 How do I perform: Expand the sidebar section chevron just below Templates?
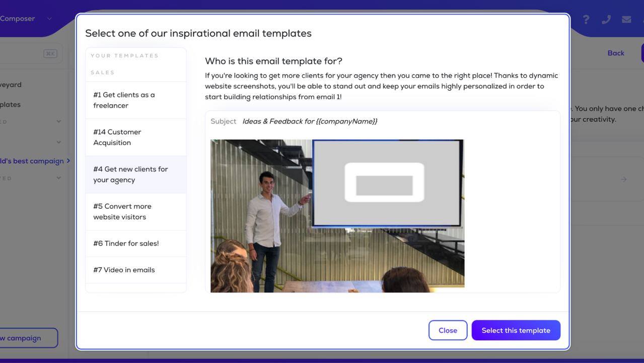[x=59, y=122]
